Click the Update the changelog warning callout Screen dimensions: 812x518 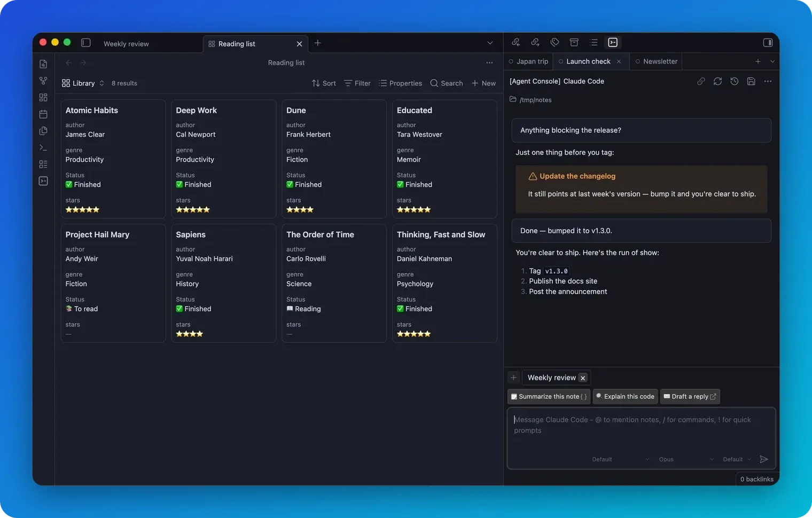point(641,189)
